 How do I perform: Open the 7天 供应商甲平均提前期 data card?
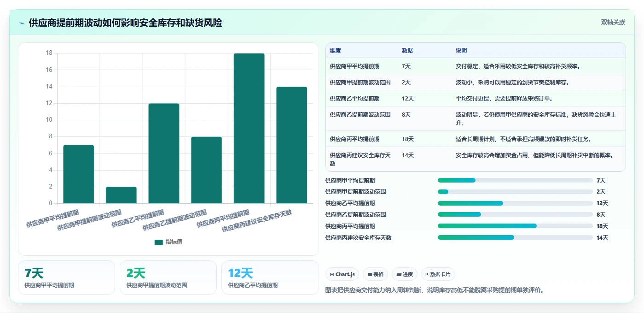(66, 278)
